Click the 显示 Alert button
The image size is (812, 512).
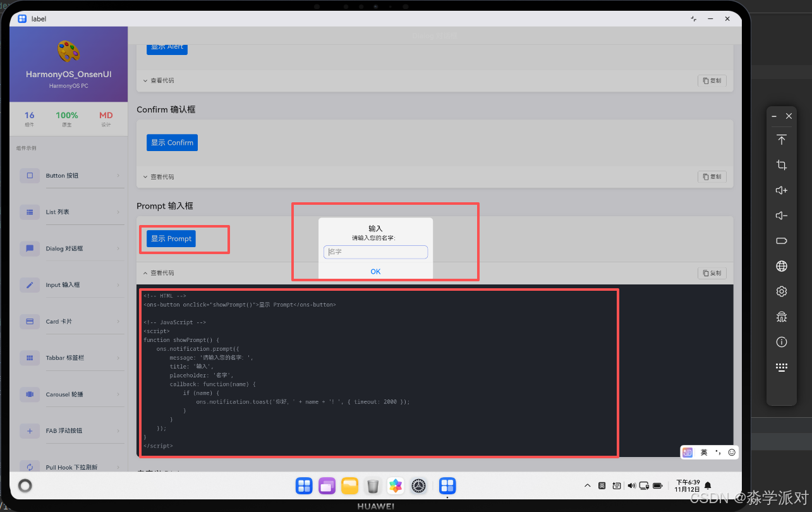tap(167, 47)
